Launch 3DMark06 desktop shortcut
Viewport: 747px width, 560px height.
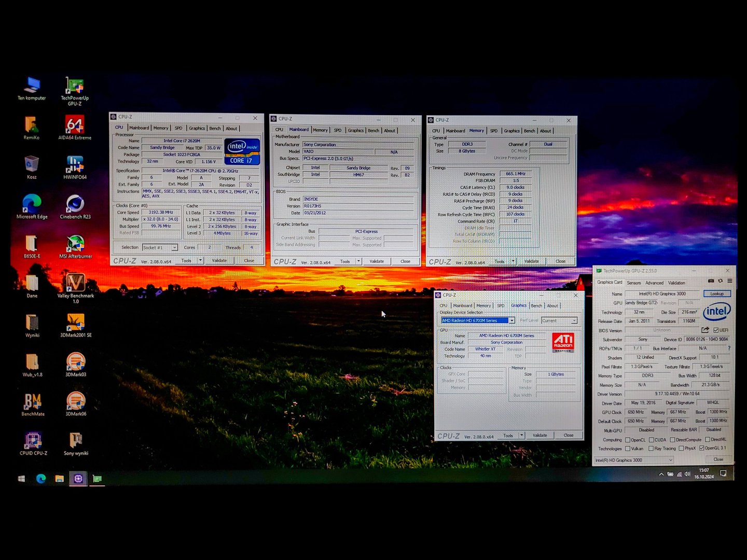[x=76, y=404]
